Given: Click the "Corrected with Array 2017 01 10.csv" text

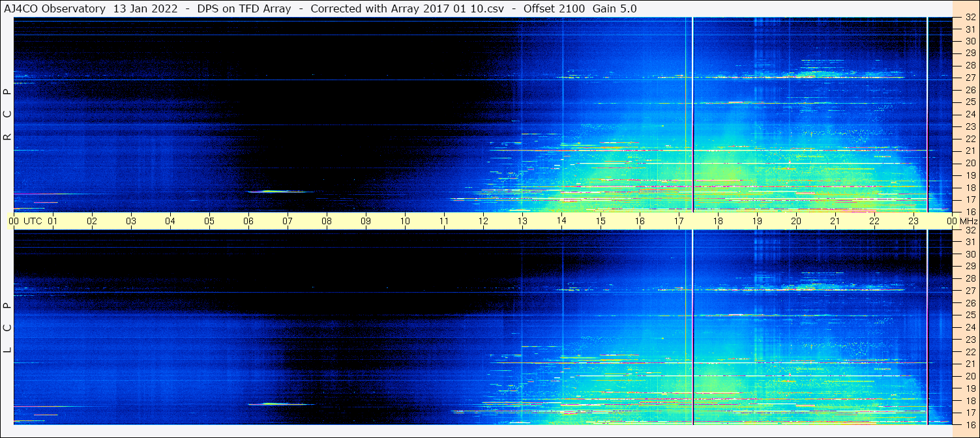Looking at the screenshot, I should 408,8.
